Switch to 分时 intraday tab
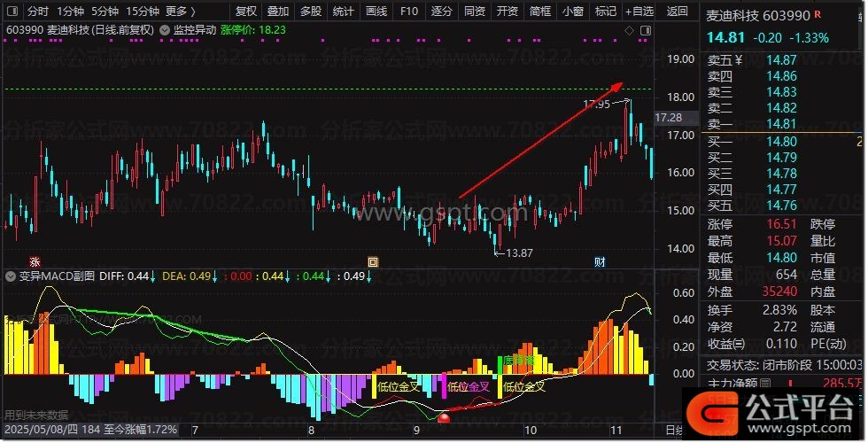This screenshot has width=868, height=443. click(37, 12)
